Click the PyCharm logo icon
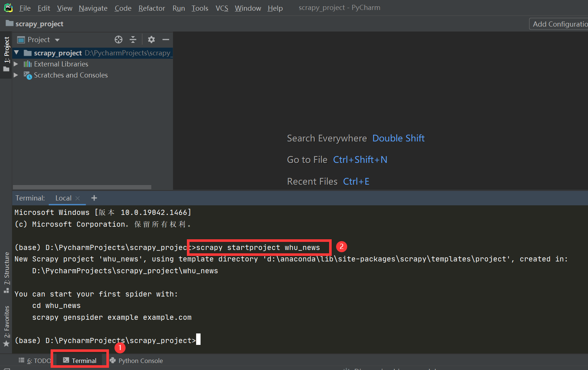The width and height of the screenshot is (588, 370). tap(8, 8)
